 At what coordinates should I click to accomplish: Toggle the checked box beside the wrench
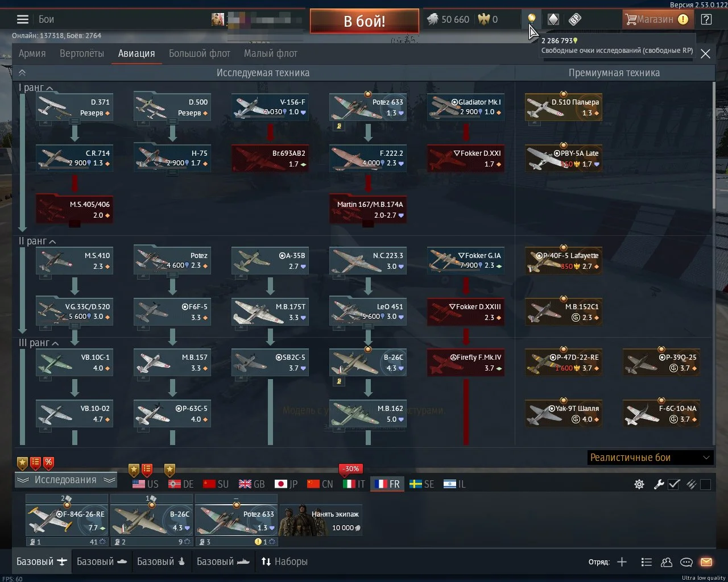coord(674,484)
